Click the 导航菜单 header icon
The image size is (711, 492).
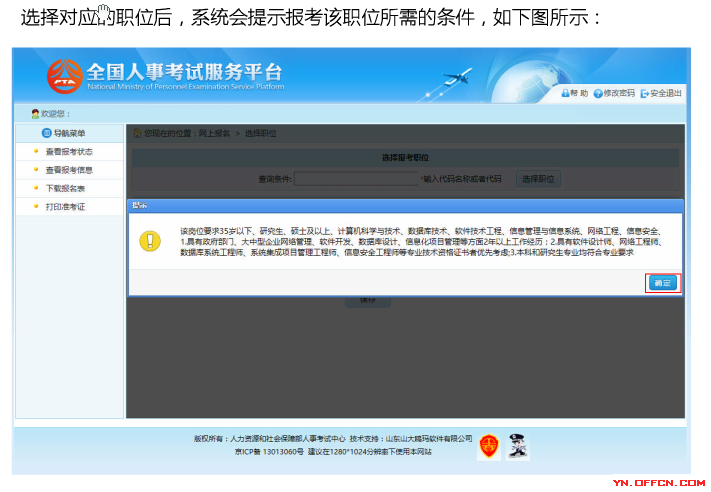(46, 133)
